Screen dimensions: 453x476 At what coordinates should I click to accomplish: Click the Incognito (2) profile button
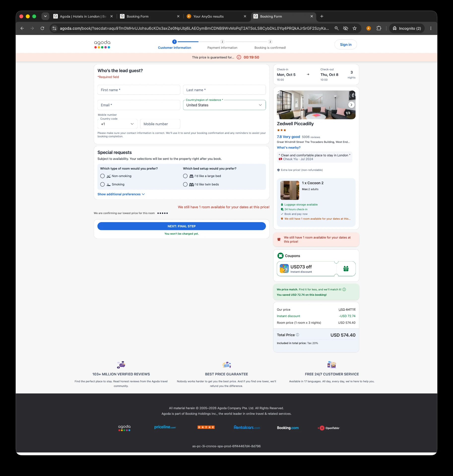(407, 28)
